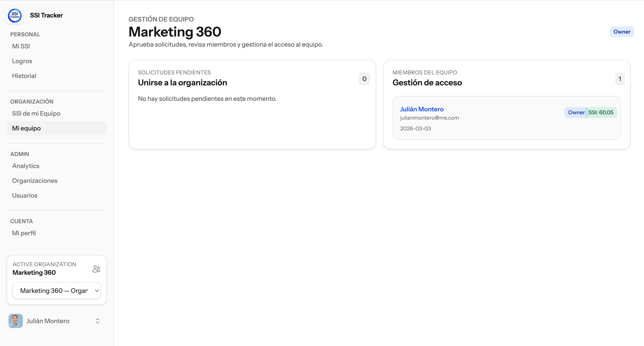Click the Owner badge in page header

pos(622,32)
